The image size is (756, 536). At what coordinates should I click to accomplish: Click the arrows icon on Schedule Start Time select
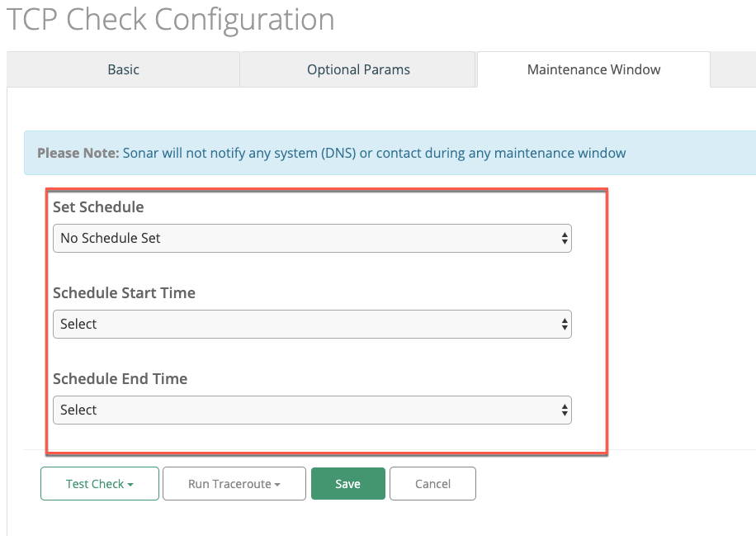tap(565, 325)
